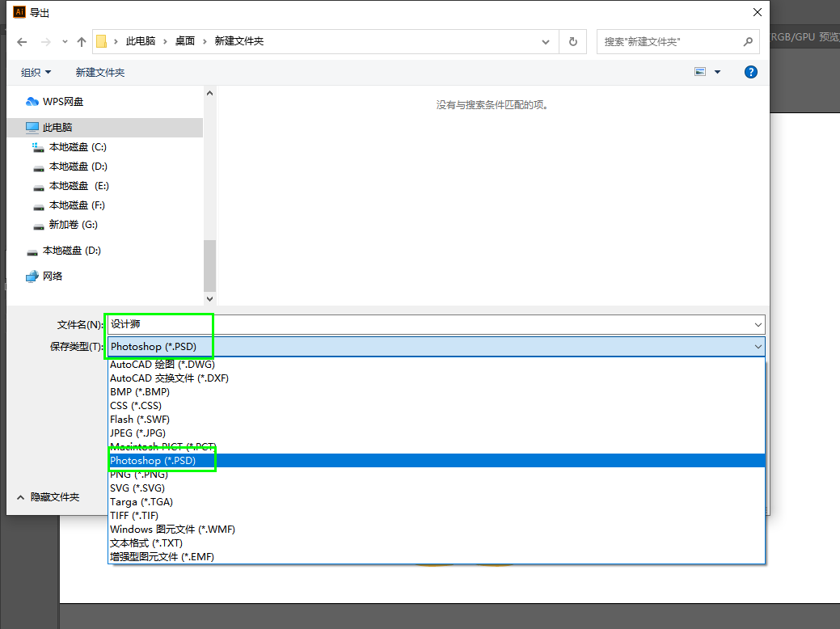The height and width of the screenshot is (629, 840).
Task: Select 桌面 in the address path
Action: (185, 41)
